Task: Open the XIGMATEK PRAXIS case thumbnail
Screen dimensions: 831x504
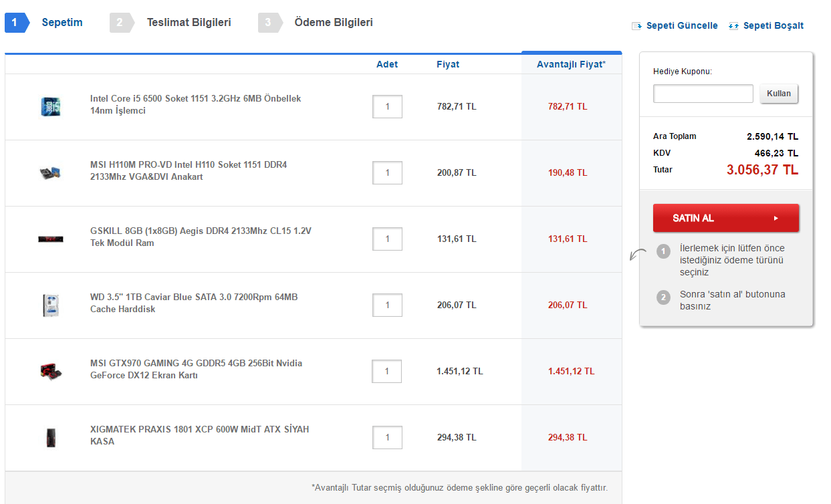Action: (x=51, y=437)
